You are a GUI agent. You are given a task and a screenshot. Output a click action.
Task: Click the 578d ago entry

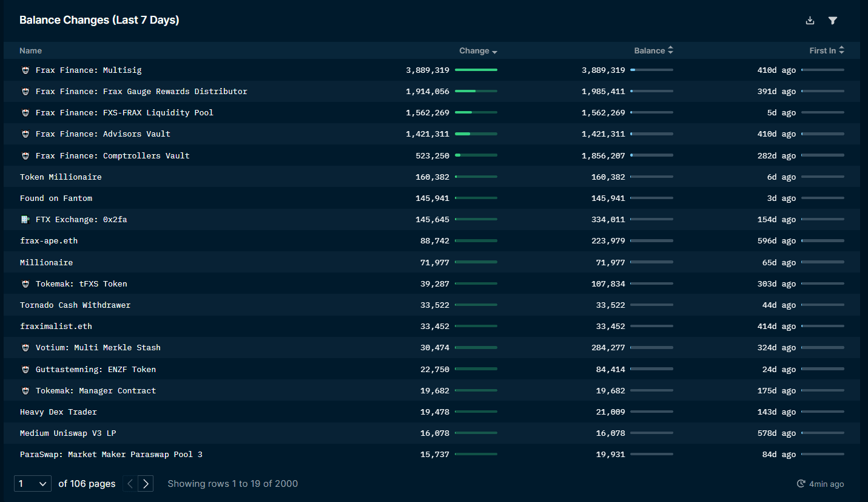776,433
